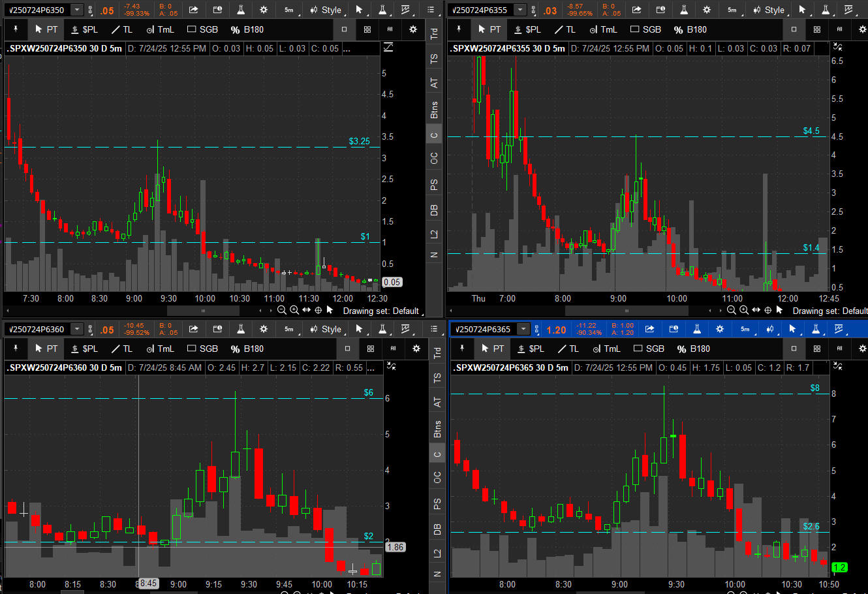Select the SGB rectangle tool in the P6365 panel
Screen dimensions: 868x594
[x=647, y=349]
